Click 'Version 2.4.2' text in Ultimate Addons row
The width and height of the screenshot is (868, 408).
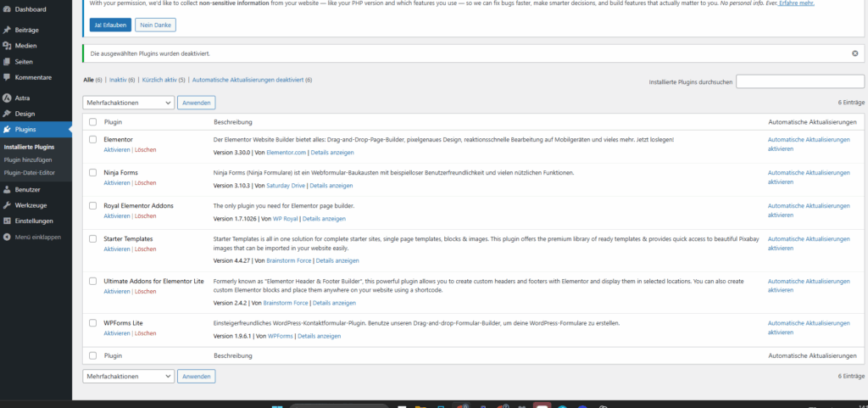pyautogui.click(x=231, y=303)
